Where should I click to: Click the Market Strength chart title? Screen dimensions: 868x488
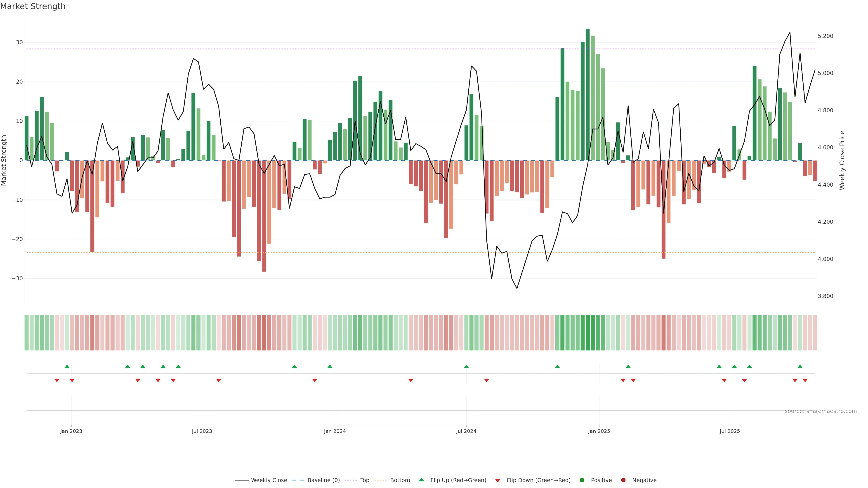pyautogui.click(x=33, y=6)
